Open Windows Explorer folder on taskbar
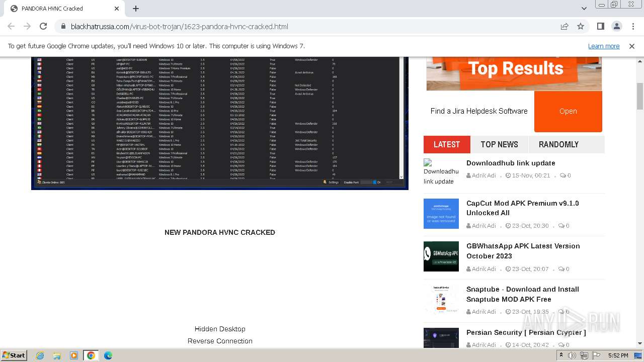Viewport: 644px width, 362px height. click(57, 355)
